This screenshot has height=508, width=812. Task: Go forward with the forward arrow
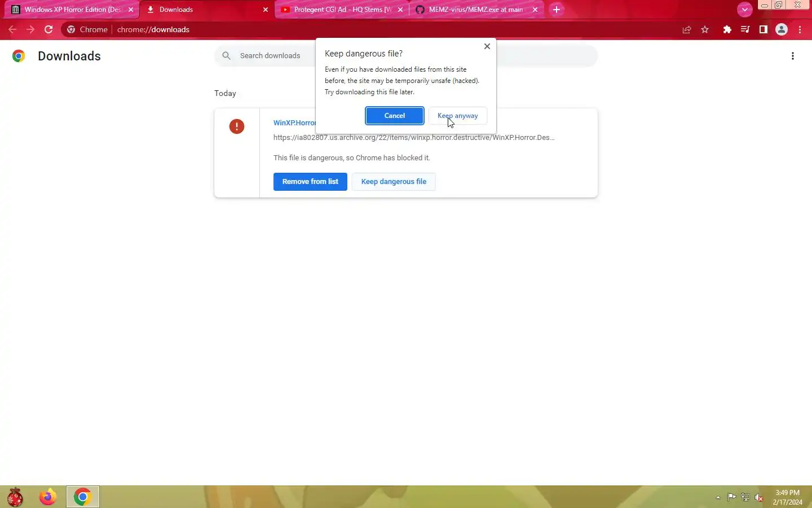(30, 29)
